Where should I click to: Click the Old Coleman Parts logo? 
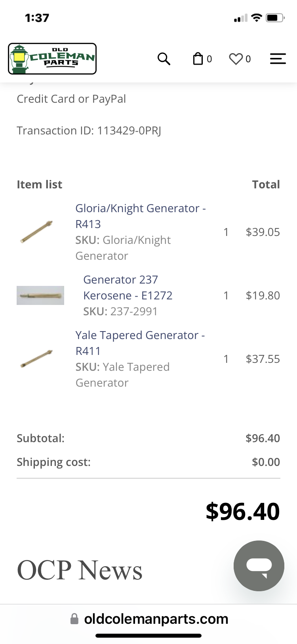[52, 59]
